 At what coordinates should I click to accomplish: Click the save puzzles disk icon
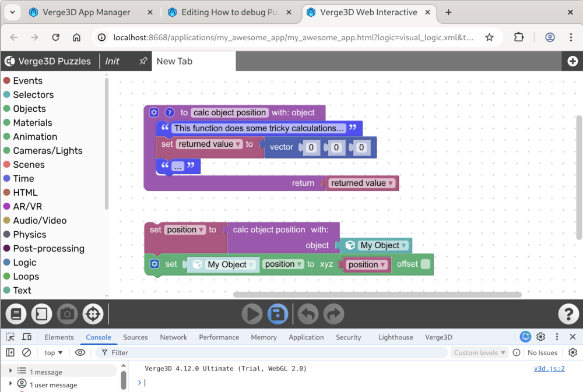(278, 314)
